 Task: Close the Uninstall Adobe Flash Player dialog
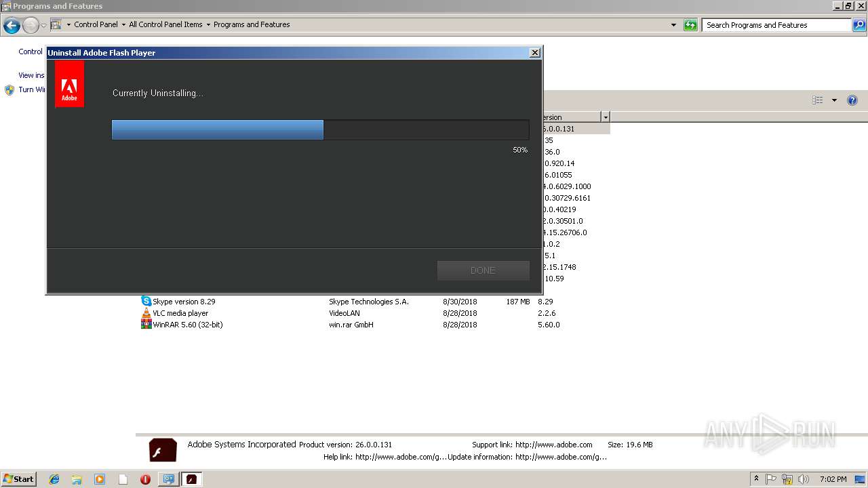tap(534, 52)
